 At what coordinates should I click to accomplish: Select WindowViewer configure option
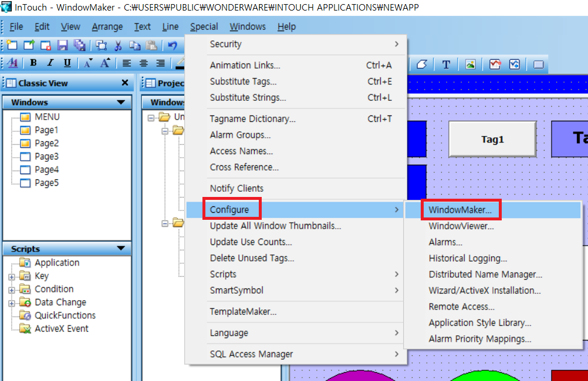(493, 226)
